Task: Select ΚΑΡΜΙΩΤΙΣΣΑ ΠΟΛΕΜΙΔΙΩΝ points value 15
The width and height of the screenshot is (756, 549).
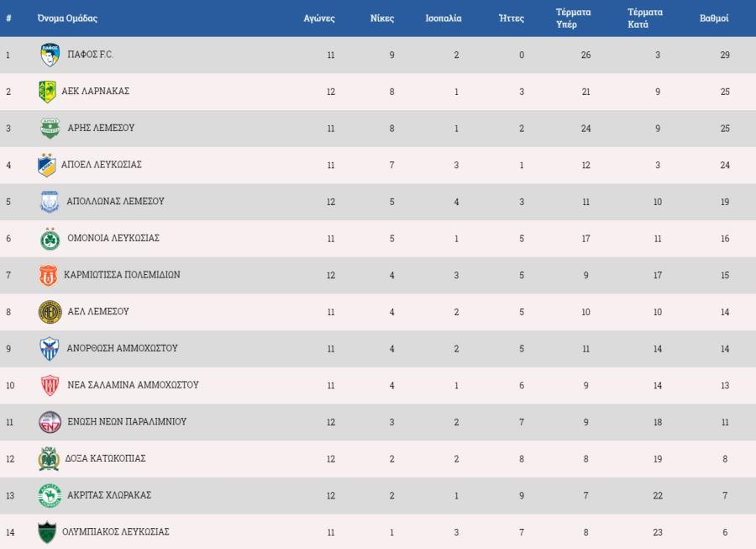Action: [725, 276]
